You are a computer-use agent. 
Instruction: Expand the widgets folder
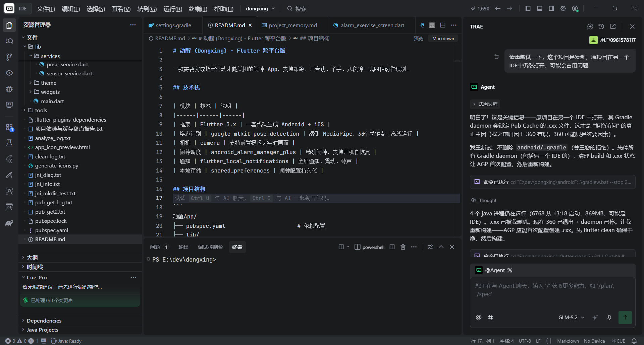click(31, 92)
